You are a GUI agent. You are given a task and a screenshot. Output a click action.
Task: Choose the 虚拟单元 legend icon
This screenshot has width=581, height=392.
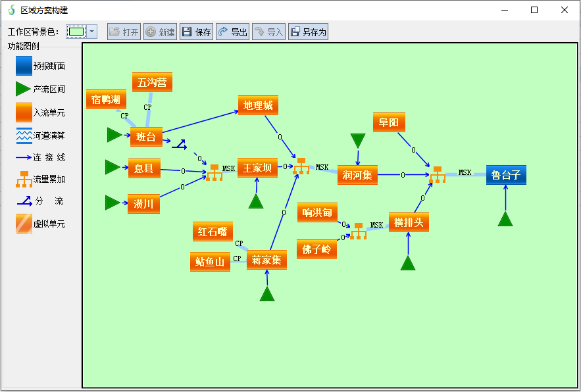24,224
